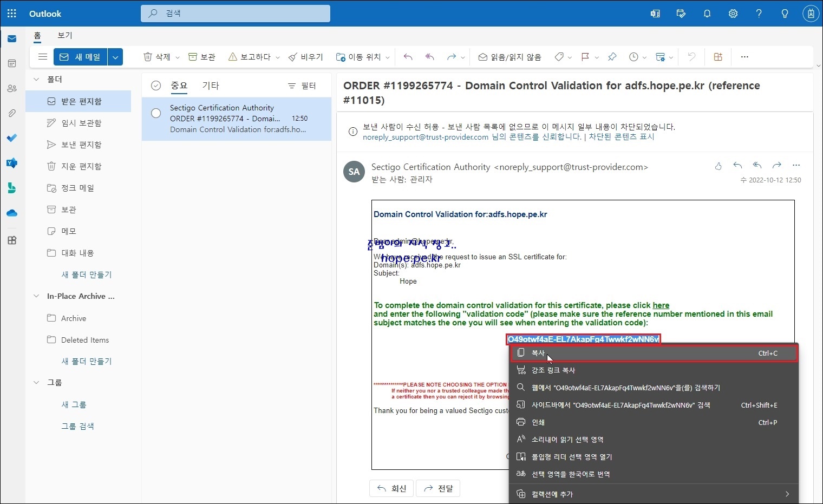Open Mail in left rail
Image resolution: width=823 pixels, height=504 pixels.
point(12,39)
